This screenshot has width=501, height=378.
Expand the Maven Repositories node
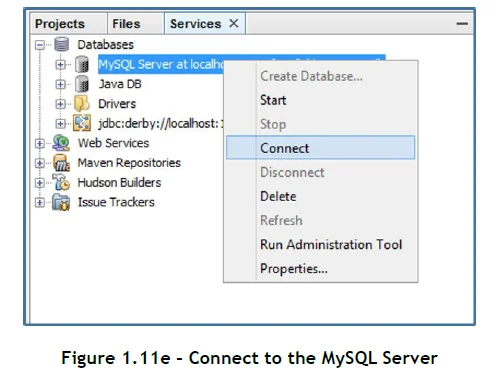coord(40,163)
